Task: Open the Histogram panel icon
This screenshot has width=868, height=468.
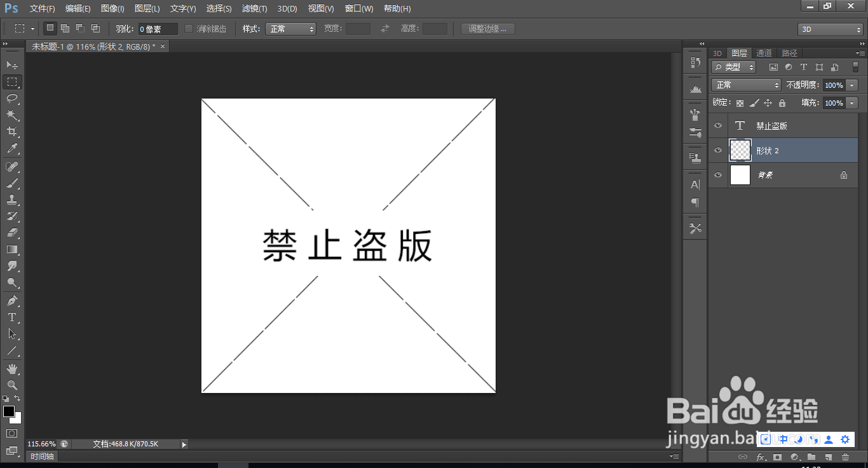Action: click(x=695, y=89)
